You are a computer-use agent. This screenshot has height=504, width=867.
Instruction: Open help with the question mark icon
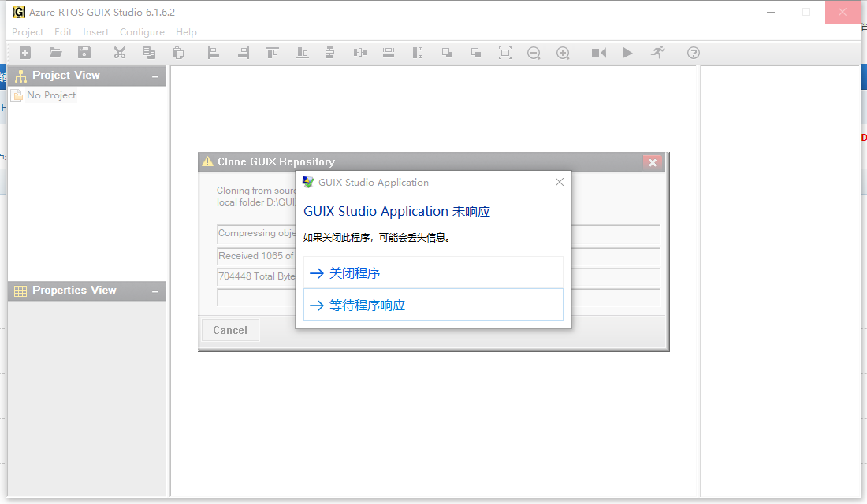click(694, 53)
